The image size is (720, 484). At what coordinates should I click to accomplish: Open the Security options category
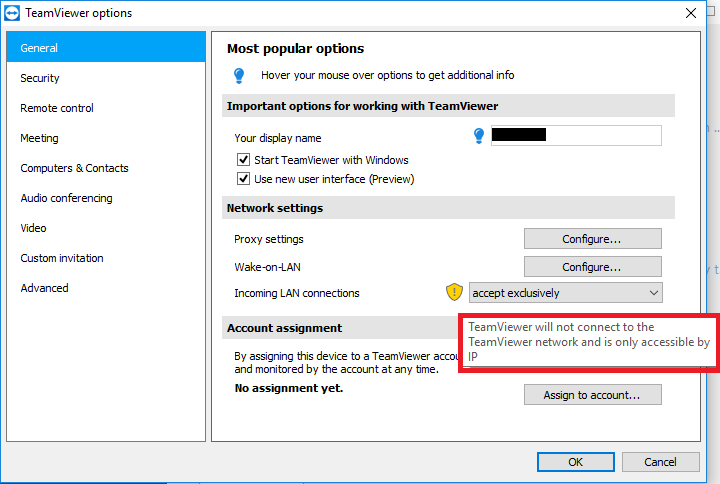coord(40,78)
